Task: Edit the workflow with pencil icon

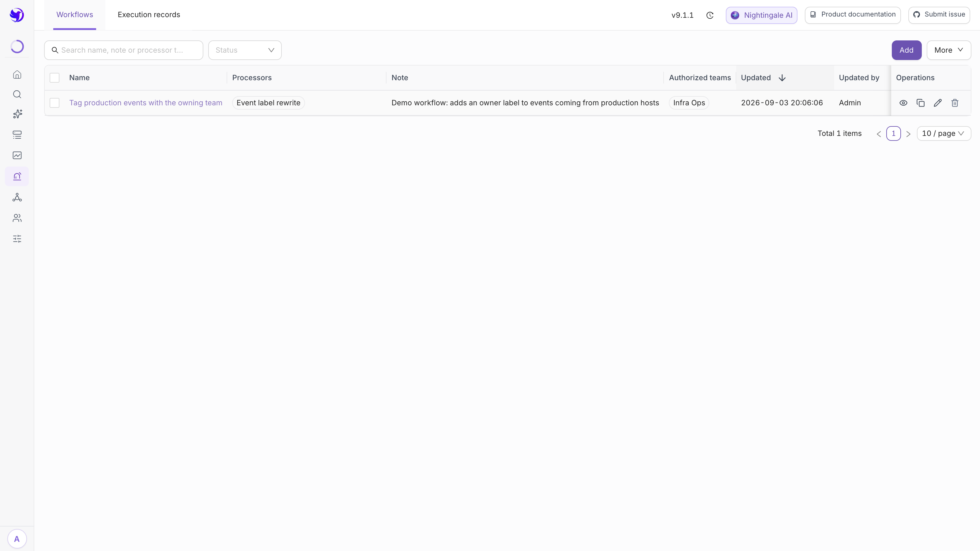Action: [938, 103]
